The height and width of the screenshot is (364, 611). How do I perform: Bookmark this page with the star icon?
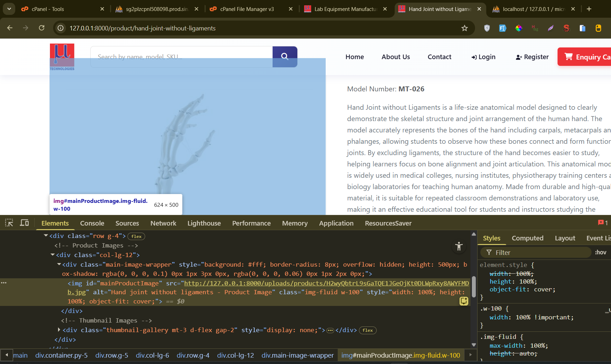tap(464, 28)
